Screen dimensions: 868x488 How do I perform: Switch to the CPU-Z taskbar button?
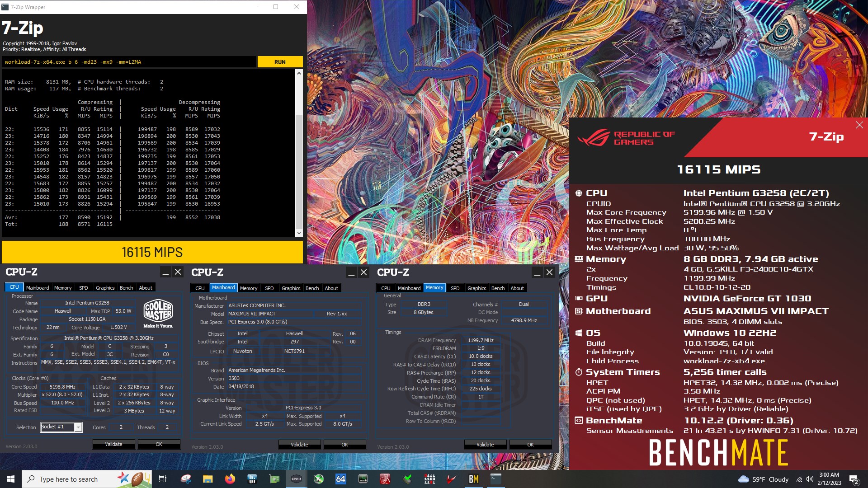pyautogui.click(x=296, y=479)
